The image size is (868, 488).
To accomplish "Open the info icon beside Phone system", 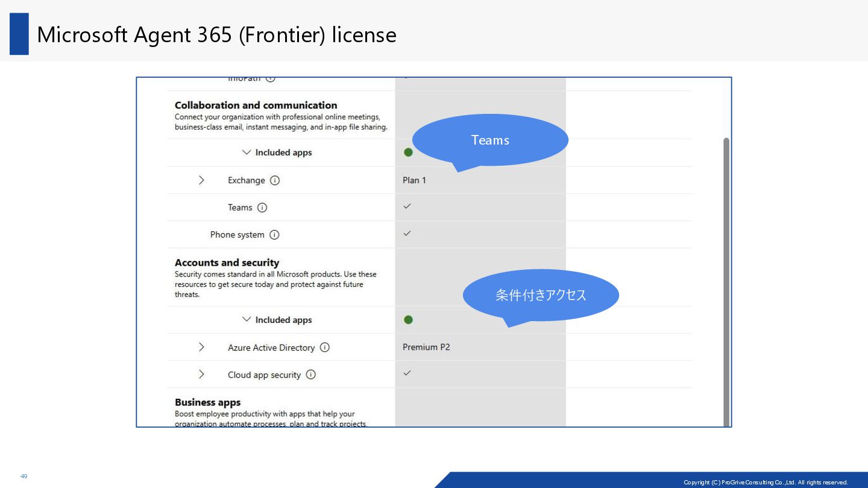I will (x=274, y=235).
